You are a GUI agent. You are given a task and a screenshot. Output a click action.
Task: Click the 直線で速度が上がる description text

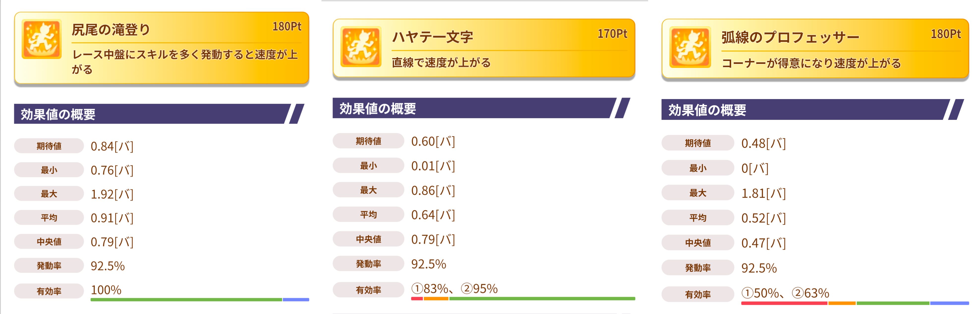point(441,62)
